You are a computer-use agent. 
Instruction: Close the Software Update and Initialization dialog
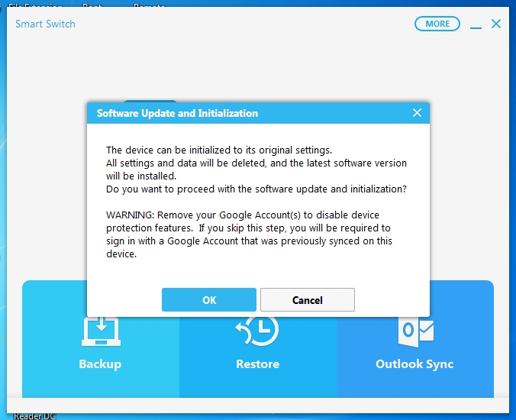point(417,113)
